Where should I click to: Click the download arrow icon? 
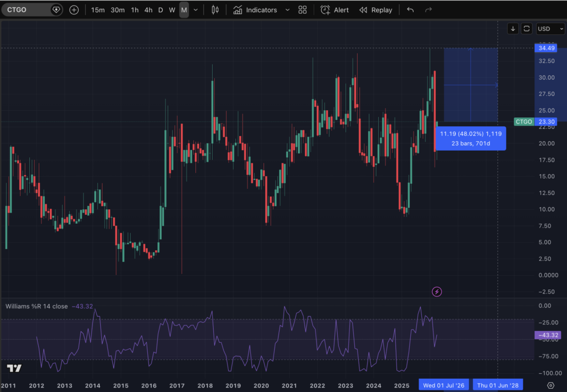tap(513, 29)
